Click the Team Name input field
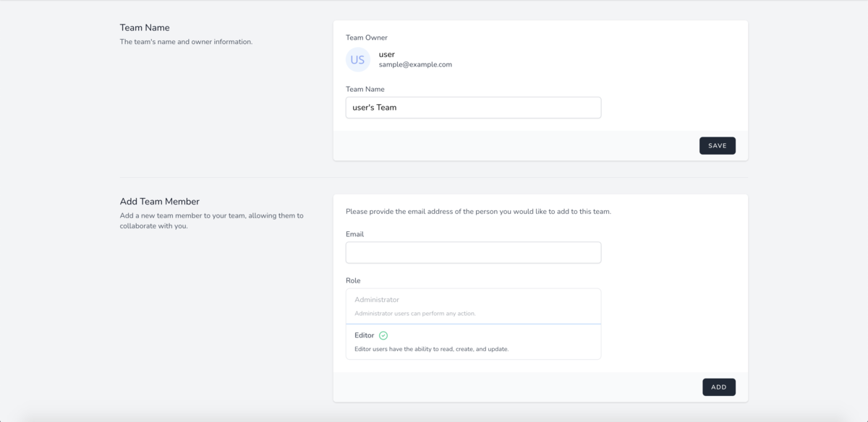This screenshot has height=422, width=868. tap(473, 108)
